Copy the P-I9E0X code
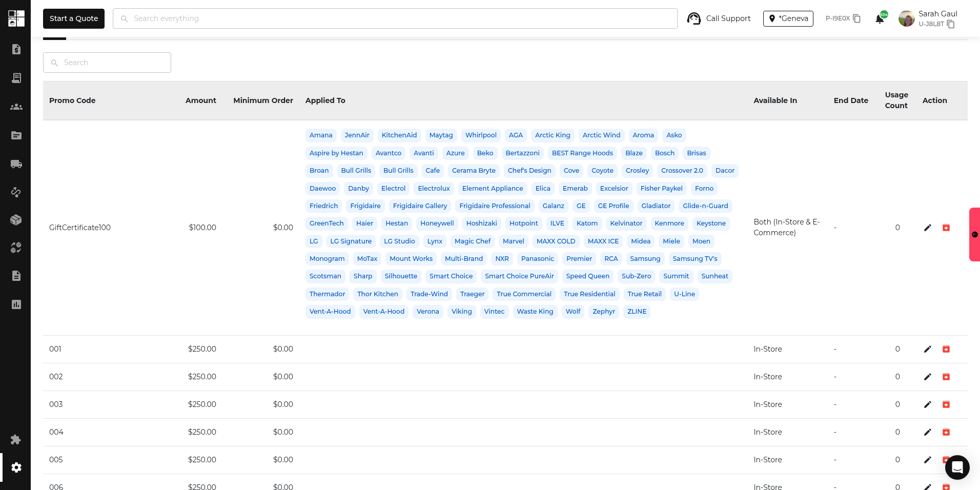This screenshot has height=490, width=980. (x=856, y=18)
